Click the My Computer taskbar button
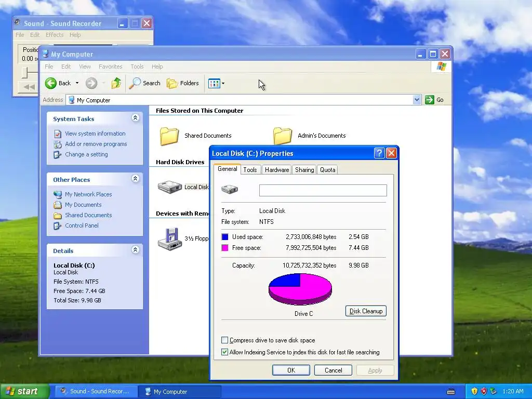This screenshot has height=399, width=532. [180, 391]
